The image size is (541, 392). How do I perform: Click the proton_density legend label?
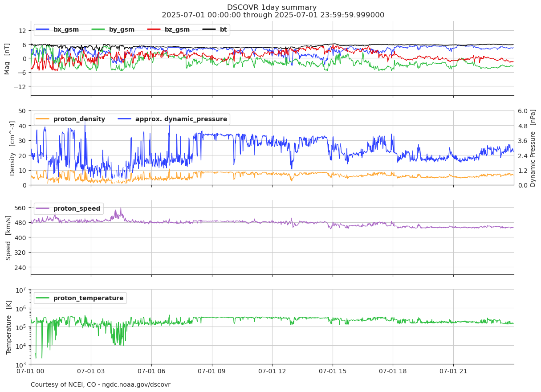[79, 119]
